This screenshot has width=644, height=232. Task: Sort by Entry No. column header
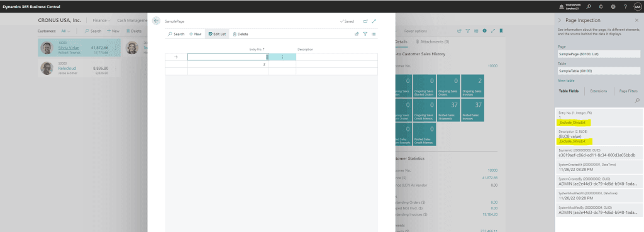tap(257, 49)
